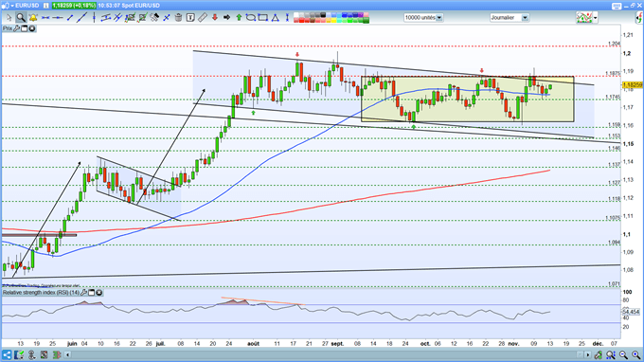This screenshot has width=644, height=362.
Task: Click the horizontal chart scrollbar track
Action: click(324, 354)
